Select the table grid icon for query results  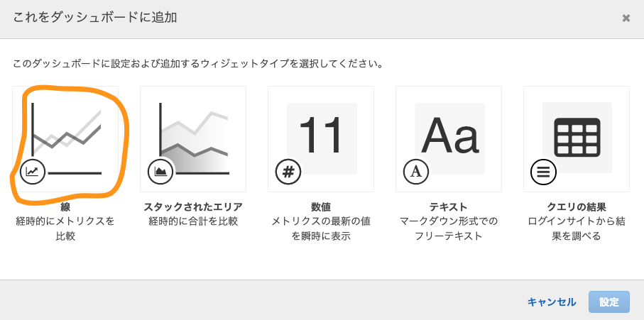coord(577,138)
